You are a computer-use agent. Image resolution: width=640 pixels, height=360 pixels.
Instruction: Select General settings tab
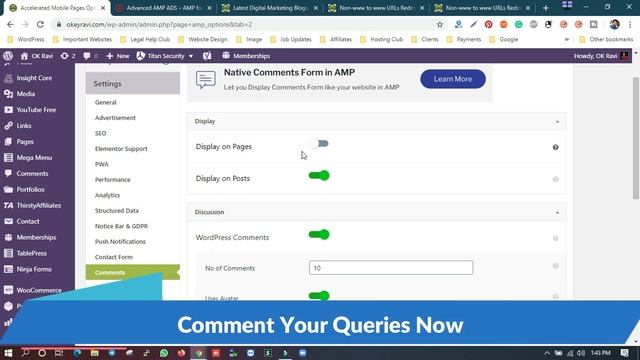point(106,102)
